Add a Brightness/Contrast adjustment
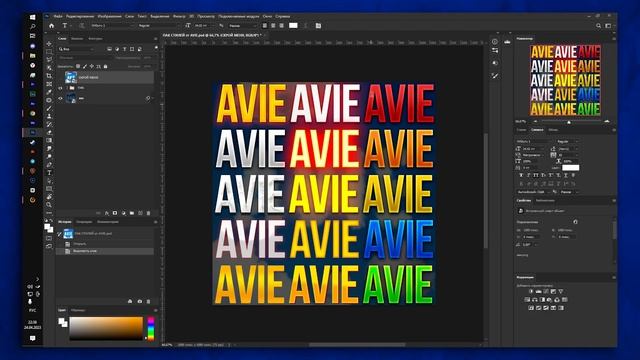This screenshot has height=360, width=640. 531,291
